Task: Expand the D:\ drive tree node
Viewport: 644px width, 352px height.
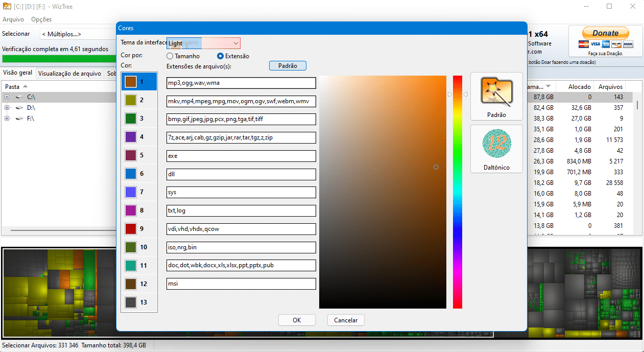Action: [x=7, y=108]
